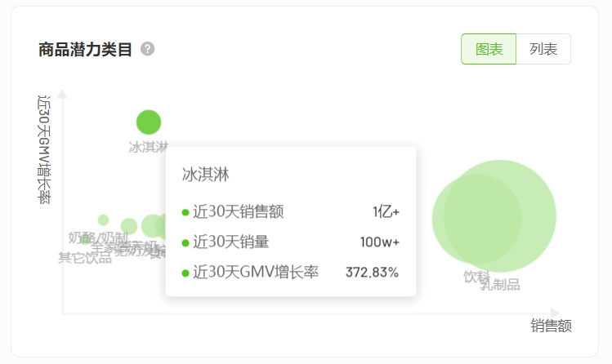This screenshot has width=612, height=364.
Task: Click the help question-mark icon beside title
Action: pyautogui.click(x=147, y=49)
